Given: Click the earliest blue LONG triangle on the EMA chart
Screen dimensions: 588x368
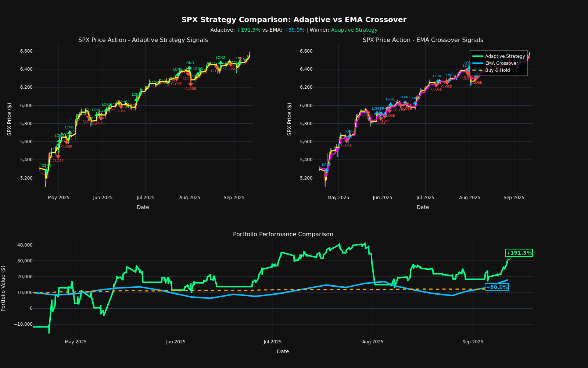Looking at the screenshot, I should coord(326,170).
